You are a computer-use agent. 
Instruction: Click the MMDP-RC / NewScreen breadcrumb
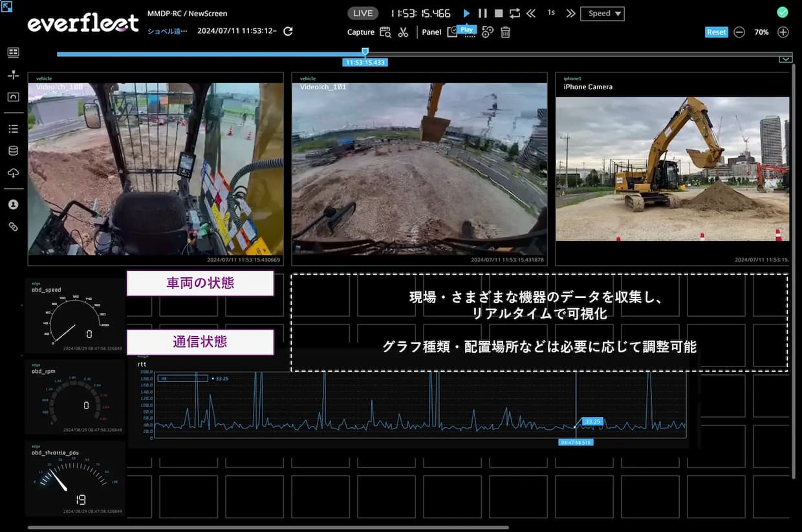188,13
